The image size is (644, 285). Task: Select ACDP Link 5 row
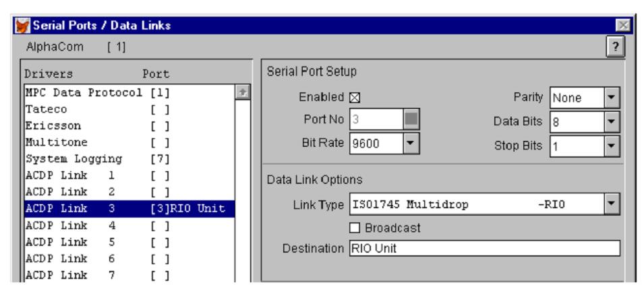pyautogui.click(x=129, y=243)
